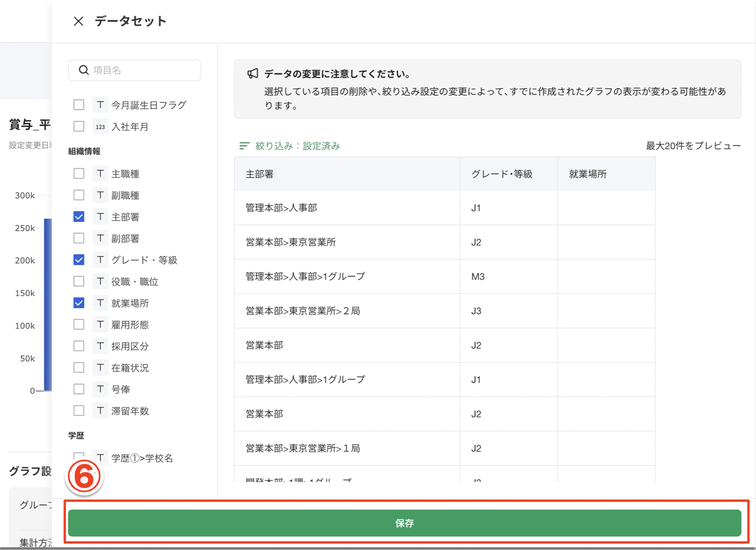Check the 在籍状況 item
756x550 pixels.
pos(78,367)
